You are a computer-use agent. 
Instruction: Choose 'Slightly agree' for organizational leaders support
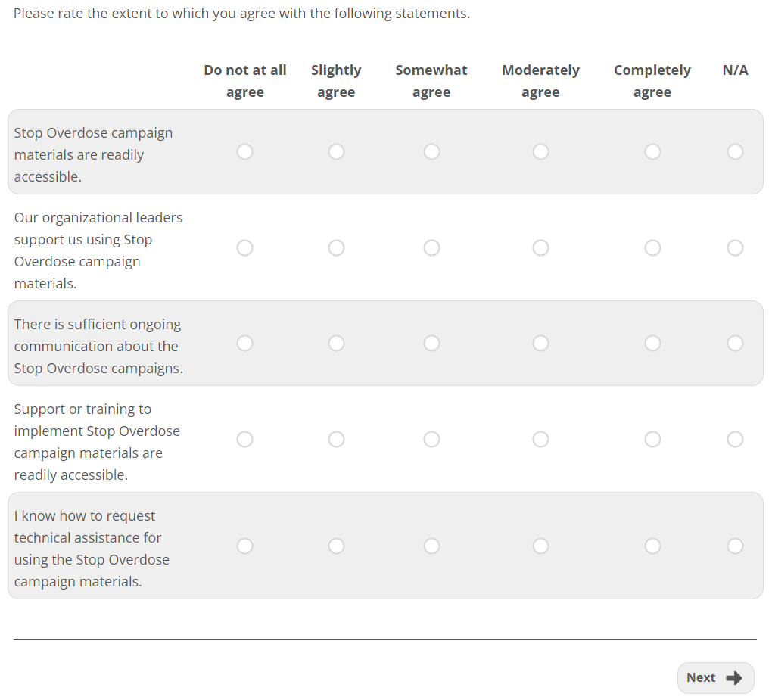[336, 248]
